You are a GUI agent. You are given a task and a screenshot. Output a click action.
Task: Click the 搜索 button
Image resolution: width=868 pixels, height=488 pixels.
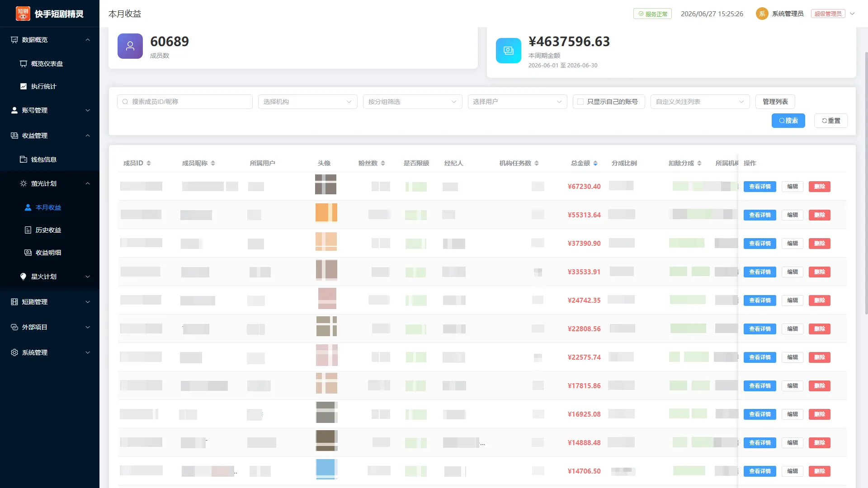[x=788, y=121]
